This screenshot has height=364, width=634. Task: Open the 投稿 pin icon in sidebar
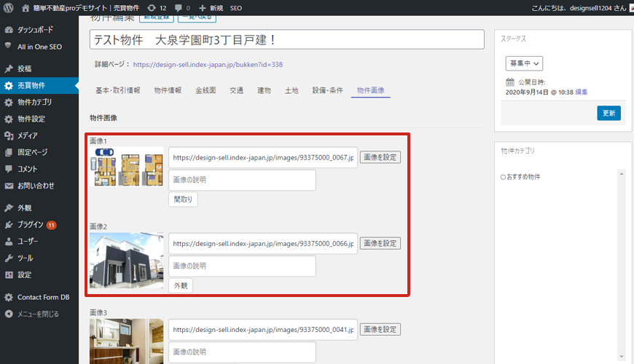tap(9, 69)
